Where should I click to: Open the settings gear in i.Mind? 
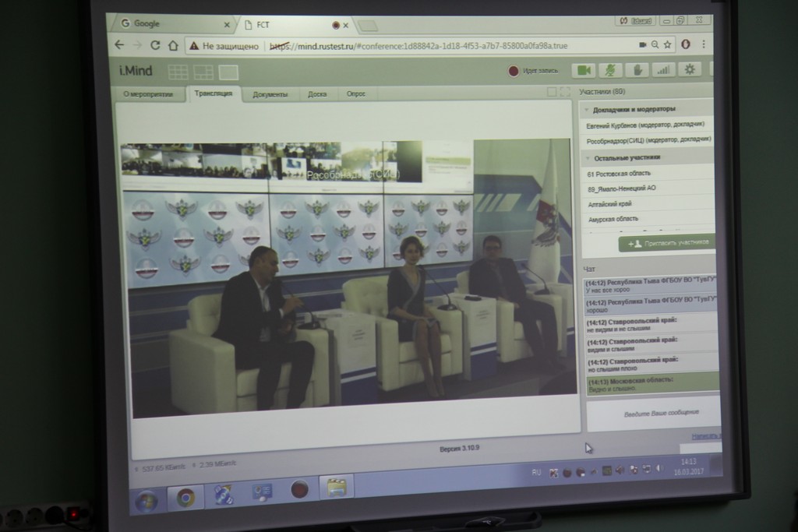(689, 69)
